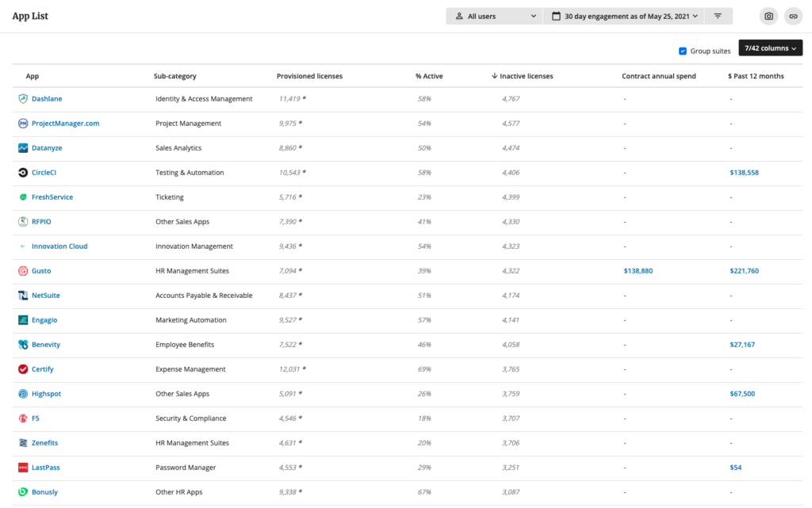Open the ProjectManager.com link
This screenshot has width=812, height=508.
coord(65,123)
